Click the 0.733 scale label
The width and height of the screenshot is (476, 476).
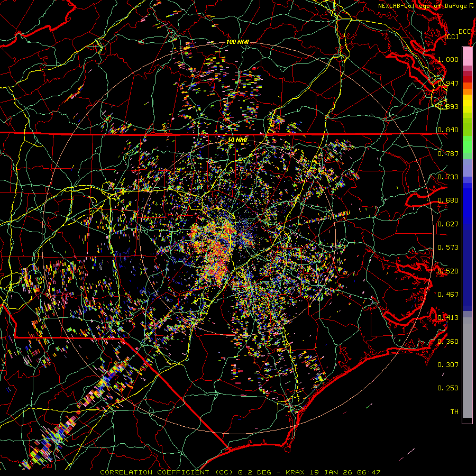pos(448,177)
